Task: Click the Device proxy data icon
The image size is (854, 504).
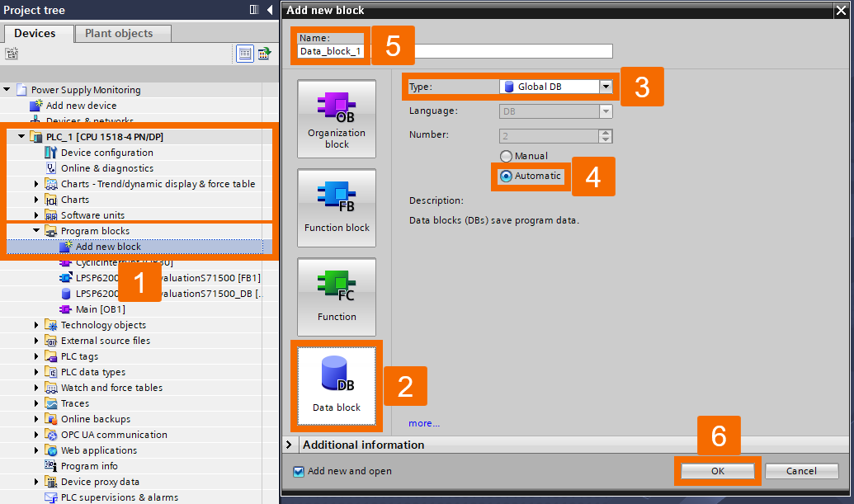Action: [50, 482]
